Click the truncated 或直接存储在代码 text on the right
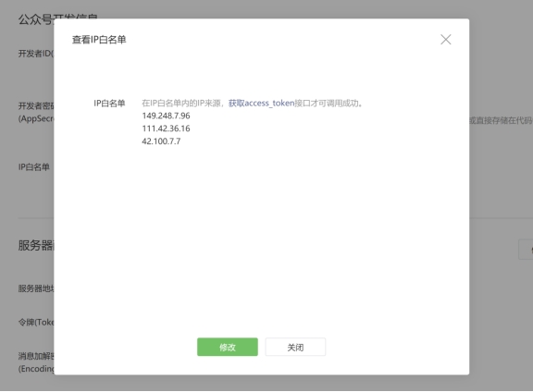533x392 pixels. click(501, 120)
